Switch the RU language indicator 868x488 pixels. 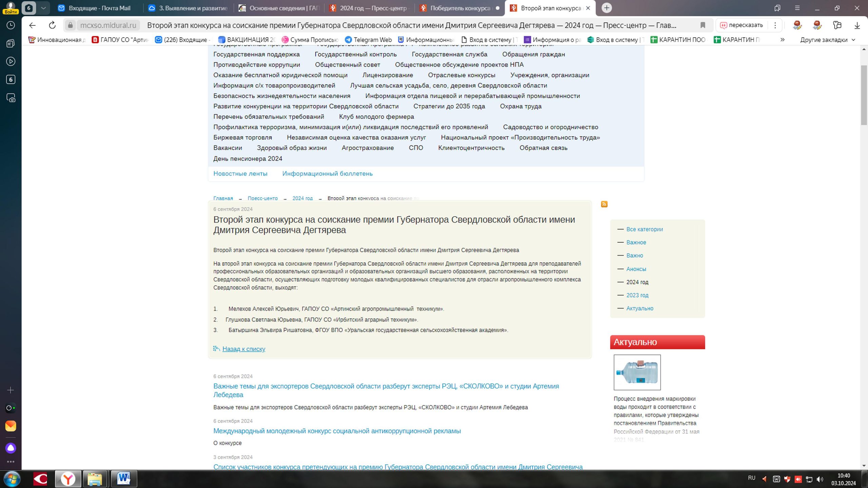(x=752, y=478)
